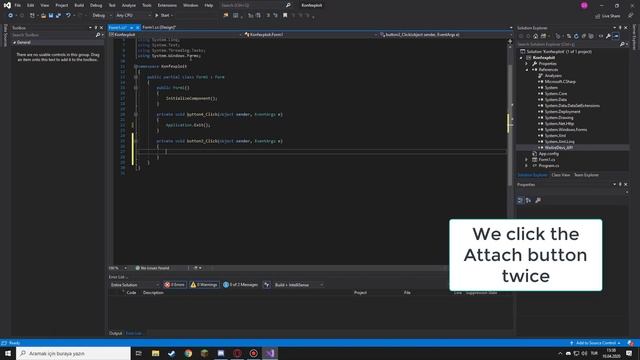
Task: Click the Property Pages wrench icon
Action: (x=538, y=200)
